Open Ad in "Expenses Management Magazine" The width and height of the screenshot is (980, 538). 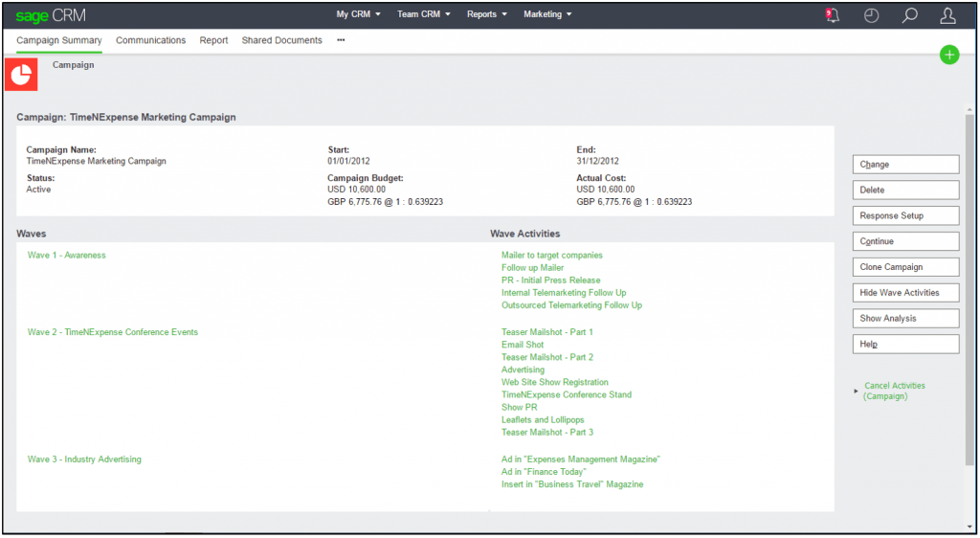tap(581, 460)
